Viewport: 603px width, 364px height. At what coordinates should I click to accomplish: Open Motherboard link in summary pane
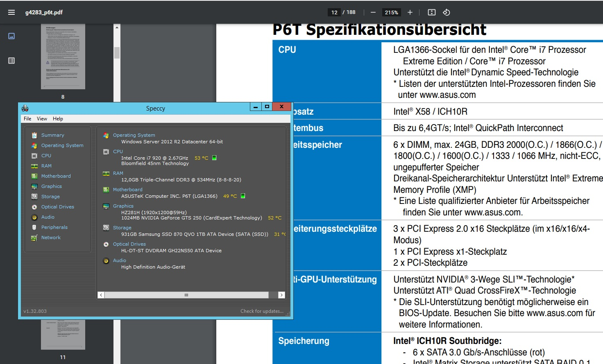pyautogui.click(x=128, y=190)
